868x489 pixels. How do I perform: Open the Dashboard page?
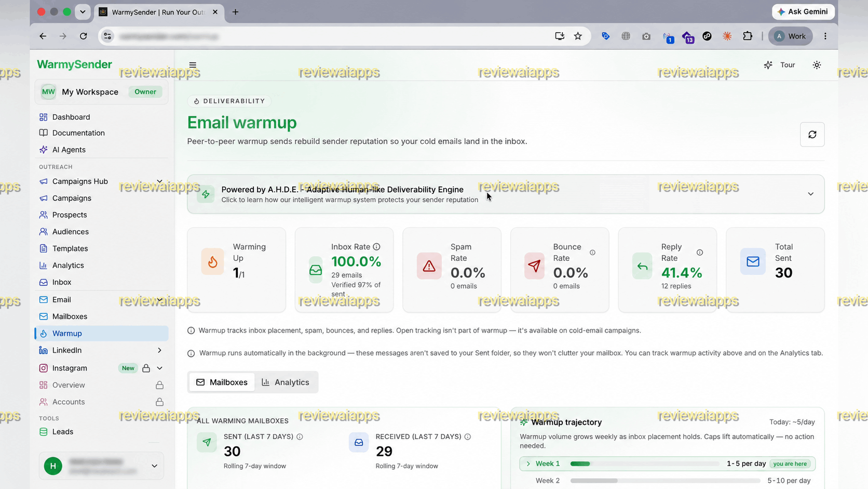click(71, 117)
